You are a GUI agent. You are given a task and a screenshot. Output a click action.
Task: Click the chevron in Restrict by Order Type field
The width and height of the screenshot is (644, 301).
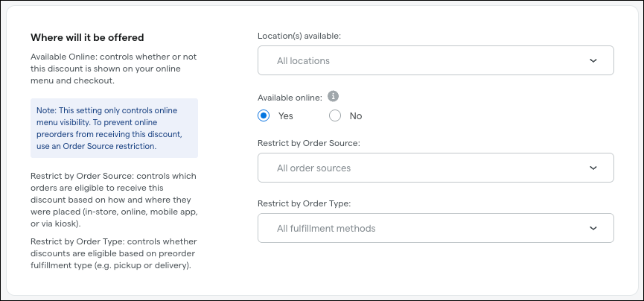pos(593,228)
